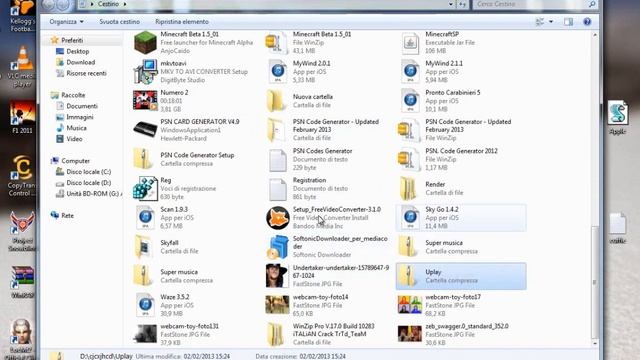This screenshot has height=360, width=640.
Task: Select the PSN CARD GENERATOR V4.9 console icon
Action: (x=145, y=130)
